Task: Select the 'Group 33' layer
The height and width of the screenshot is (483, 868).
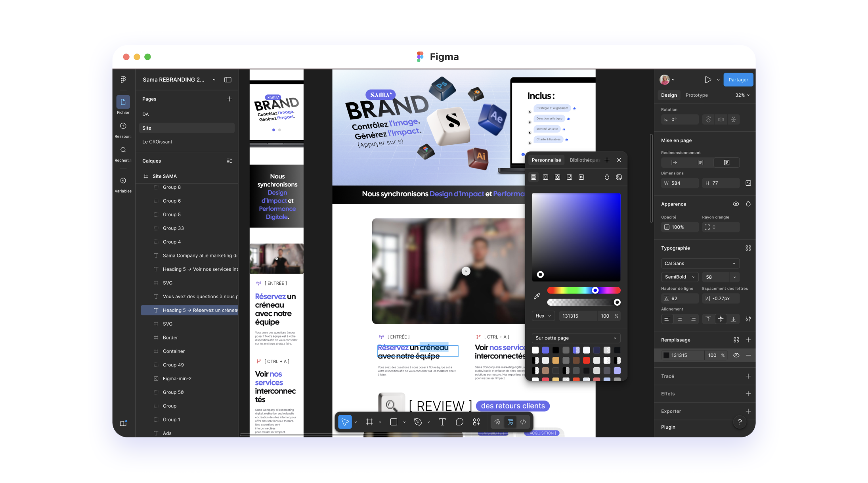Action: tap(173, 228)
